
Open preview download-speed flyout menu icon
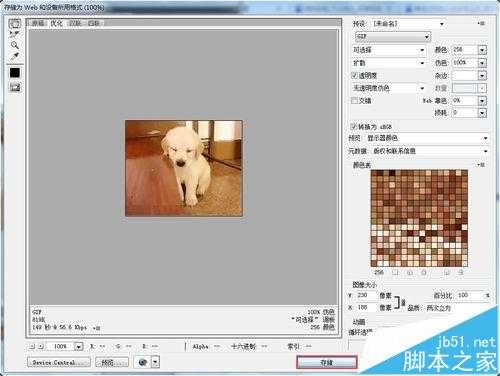(97, 328)
